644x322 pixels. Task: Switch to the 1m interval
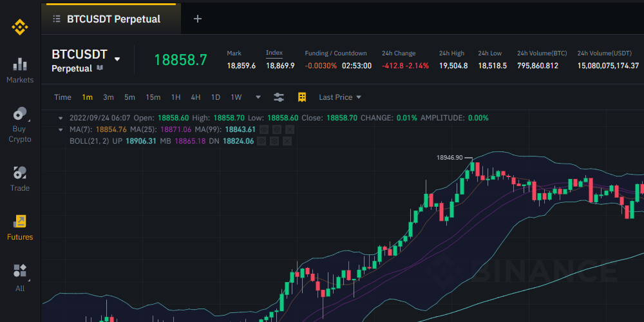click(87, 97)
